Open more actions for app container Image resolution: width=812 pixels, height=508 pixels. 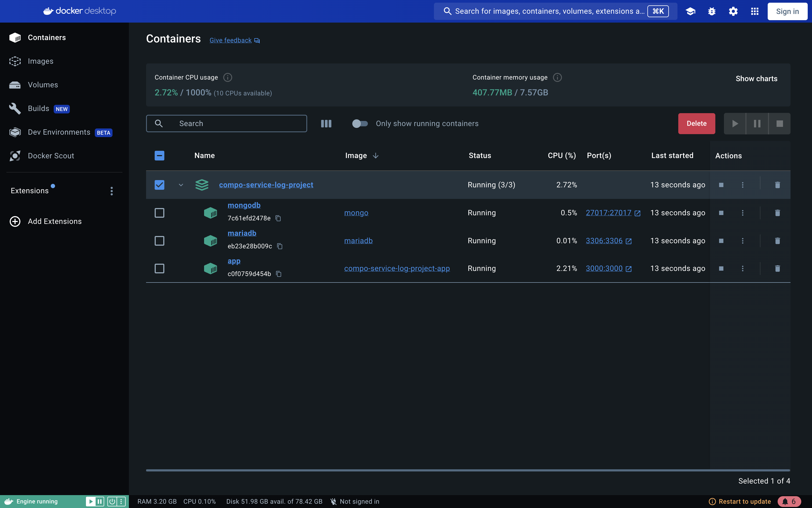point(742,269)
